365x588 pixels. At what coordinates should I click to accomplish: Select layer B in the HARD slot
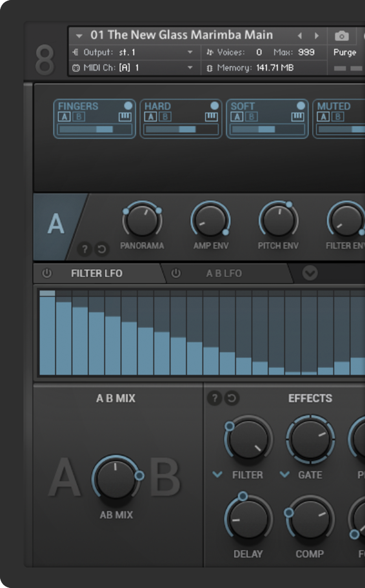[165, 117]
